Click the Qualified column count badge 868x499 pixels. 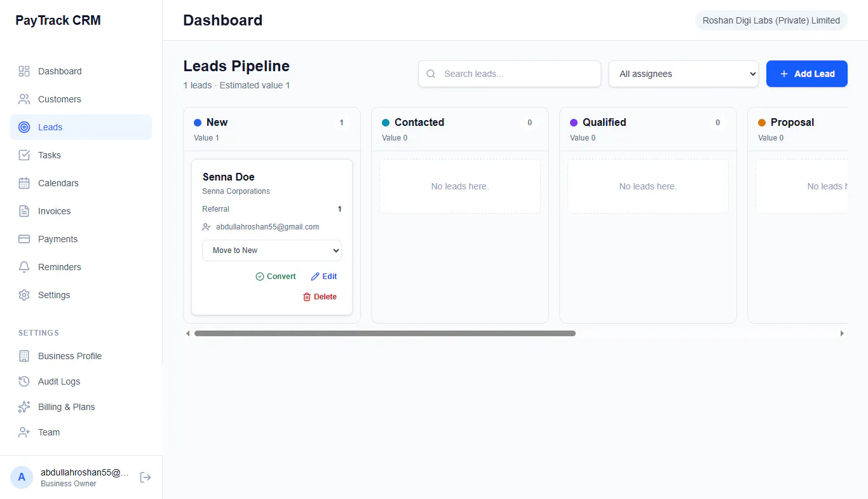tap(717, 123)
